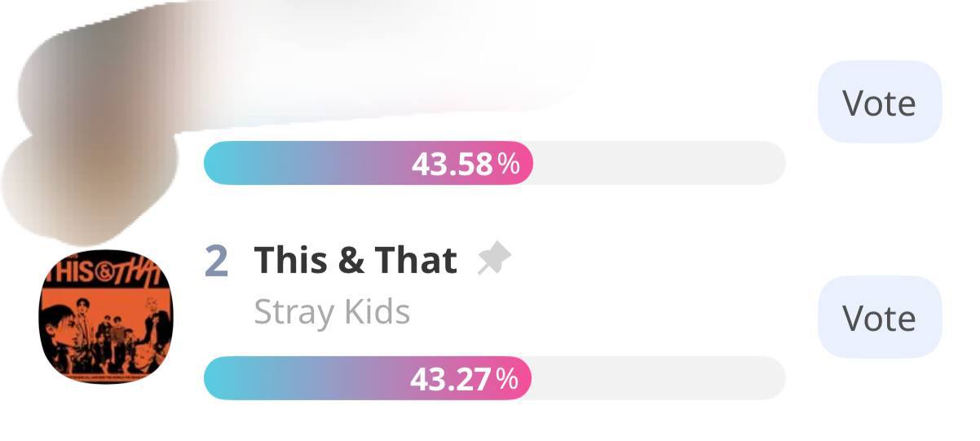Click the 43.58% percentage label
This screenshot has width=980, height=441.
click(x=466, y=164)
